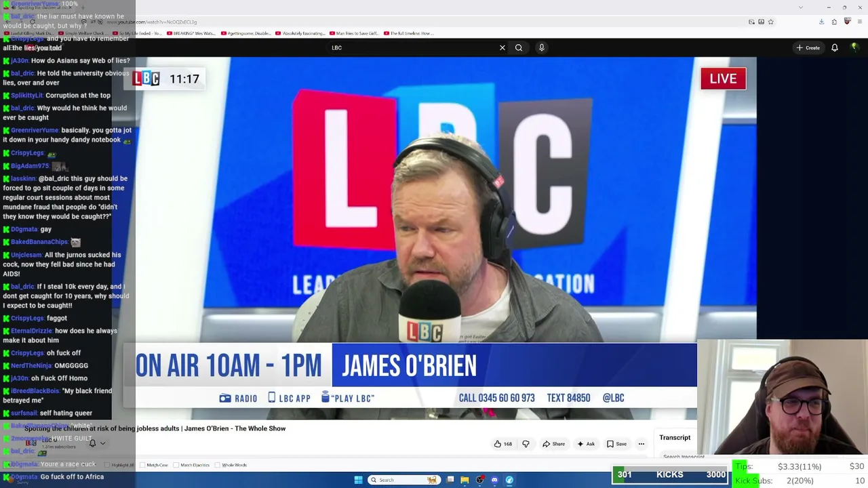The image size is (868, 488).
Task: Open the 'Man Tries to Save Girl...' bookmark
Action: pos(354,33)
